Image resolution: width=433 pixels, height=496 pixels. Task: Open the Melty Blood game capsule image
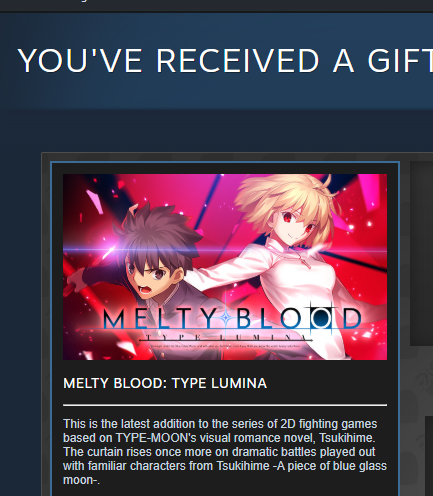[x=225, y=267]
